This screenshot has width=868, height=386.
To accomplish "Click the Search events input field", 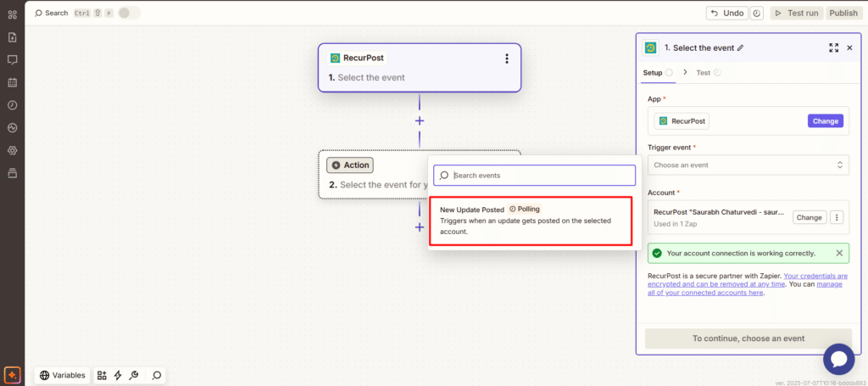I will 534,175.
